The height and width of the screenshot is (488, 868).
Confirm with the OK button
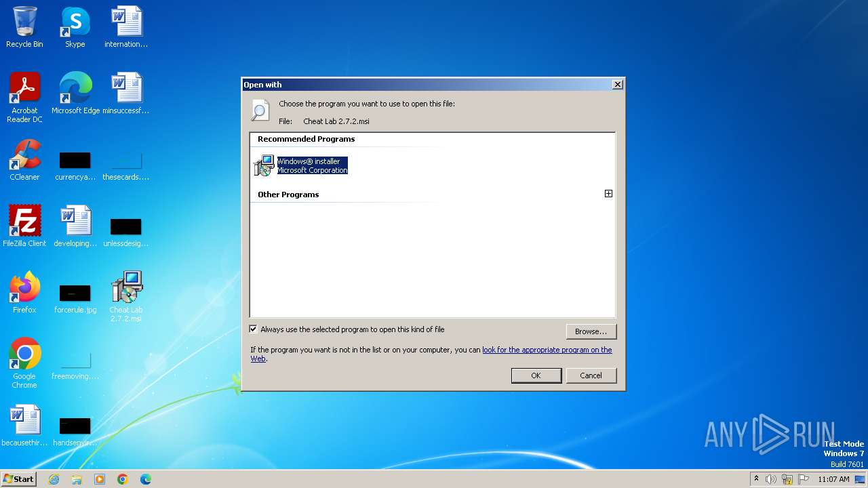point(536,375)
